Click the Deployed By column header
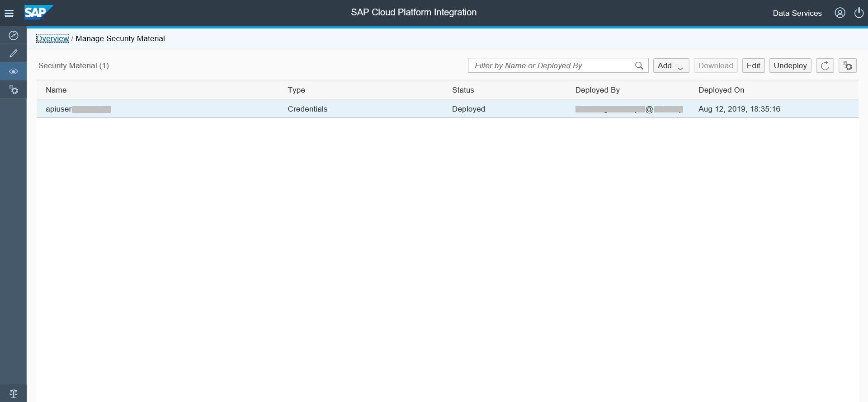Screen dimensions: 868x402 point(597,90)
